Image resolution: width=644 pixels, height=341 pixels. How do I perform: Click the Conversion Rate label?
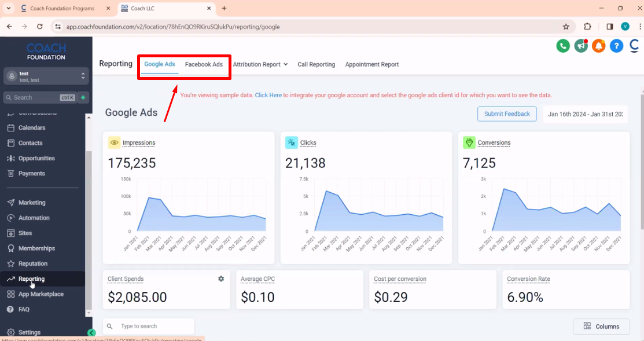(x=528, y=279)
